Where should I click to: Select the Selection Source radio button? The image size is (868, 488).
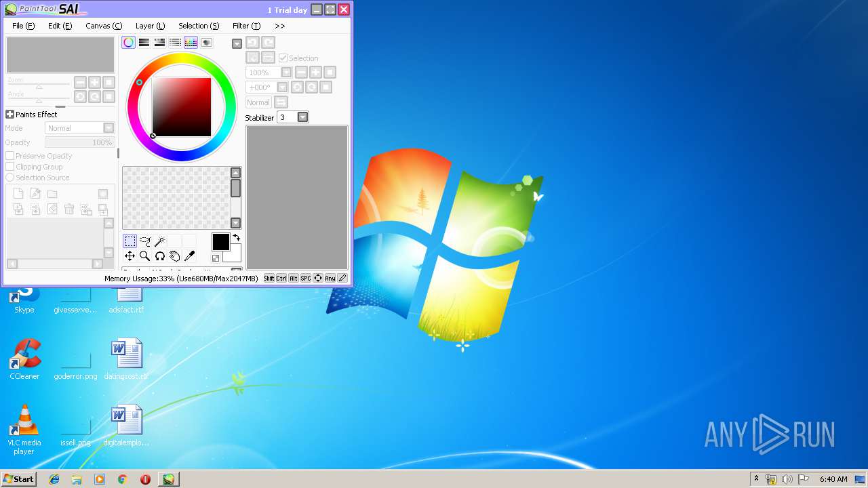[x=10, y=178]
